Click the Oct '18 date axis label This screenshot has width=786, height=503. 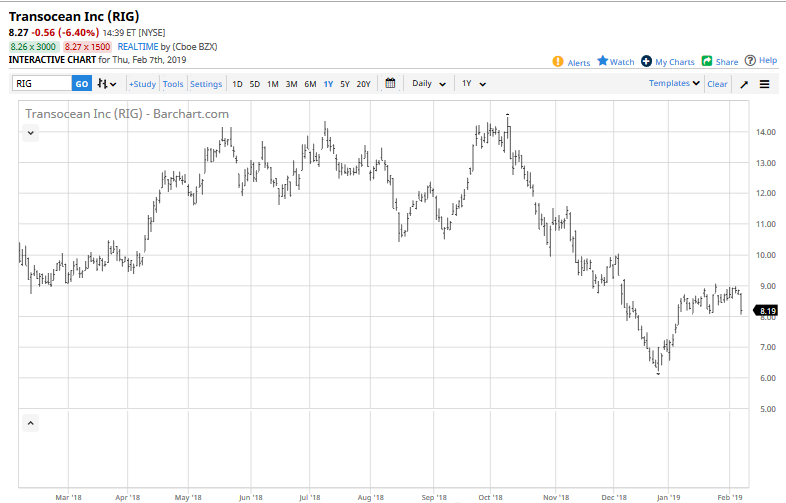pos(490,497)
